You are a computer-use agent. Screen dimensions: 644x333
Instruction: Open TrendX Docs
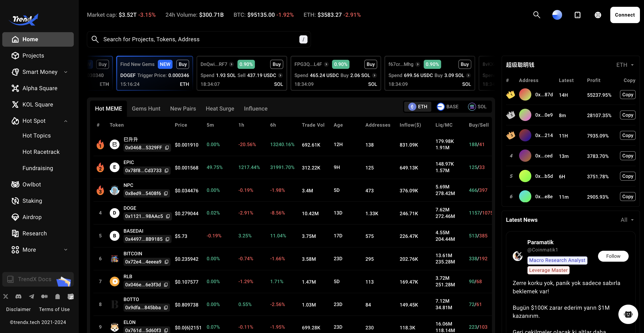(x=38, y=279)
